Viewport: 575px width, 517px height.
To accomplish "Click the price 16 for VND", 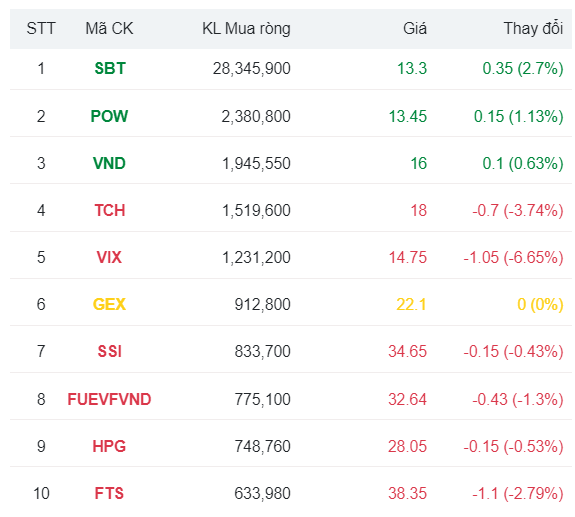I will [419, 163].
